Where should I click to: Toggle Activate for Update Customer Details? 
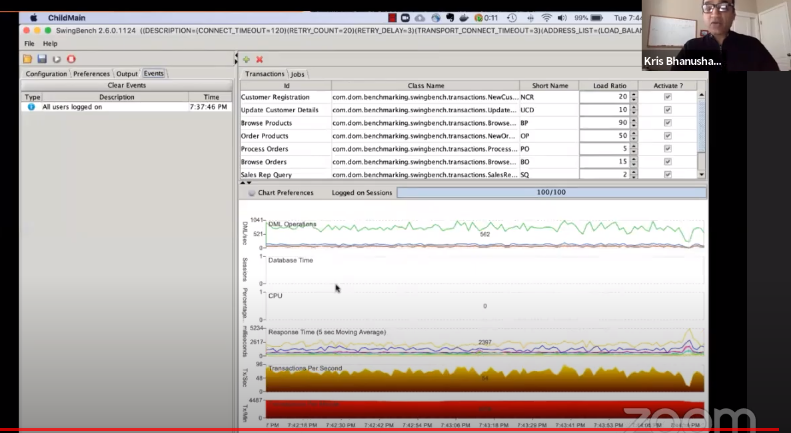pos(667,110)
